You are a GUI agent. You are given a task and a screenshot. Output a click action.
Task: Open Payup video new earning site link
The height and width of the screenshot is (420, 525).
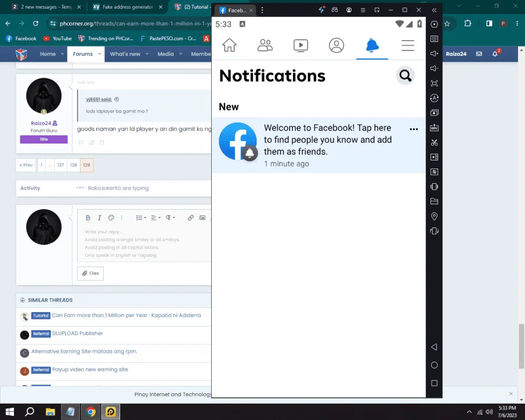90,369
